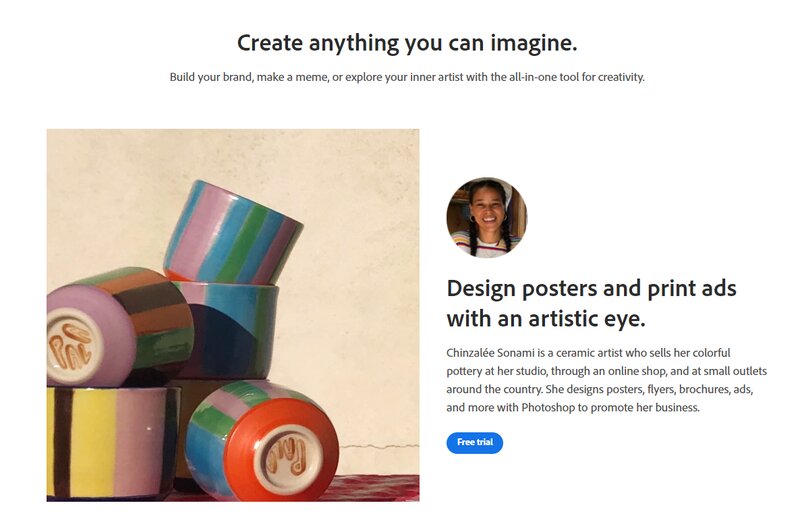Click the crack line on the wall
800x520 pixels.
click(379, 447)
